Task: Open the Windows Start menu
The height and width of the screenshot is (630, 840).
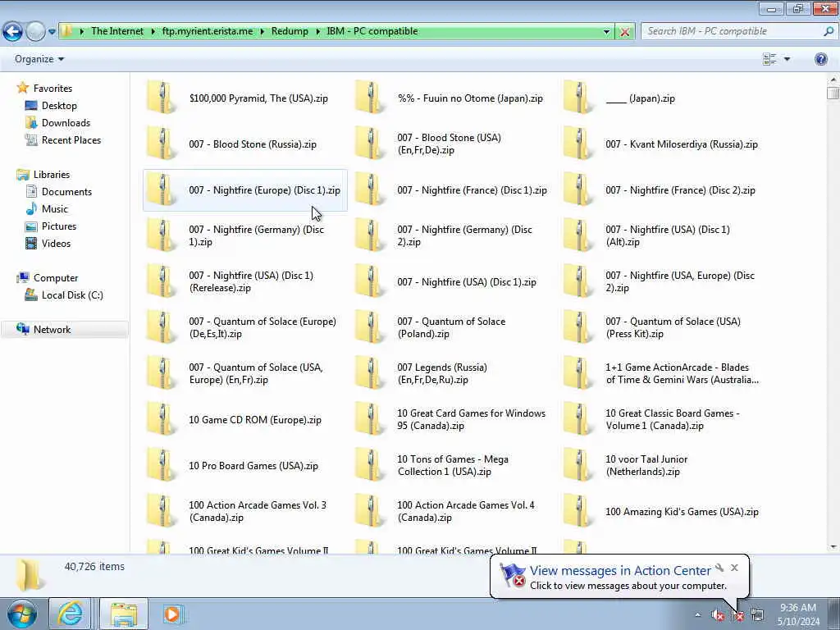Action: tap(22, 614)
